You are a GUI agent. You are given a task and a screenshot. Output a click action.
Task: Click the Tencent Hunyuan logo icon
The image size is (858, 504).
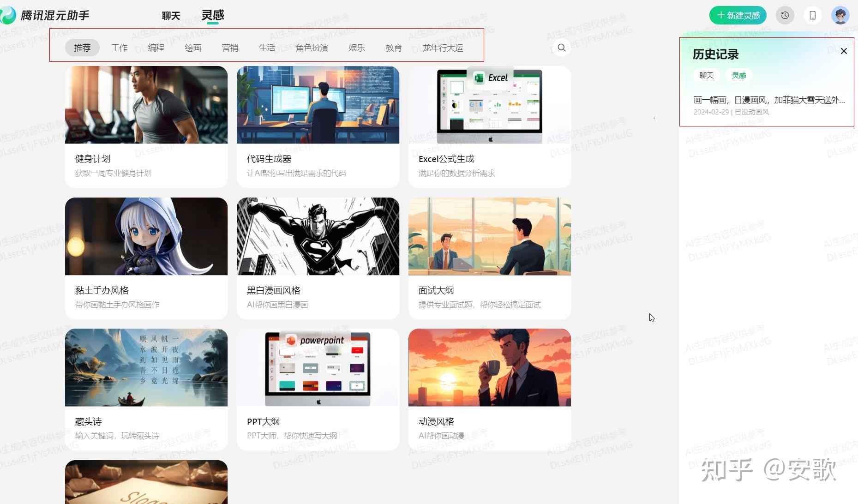point(8,16)
